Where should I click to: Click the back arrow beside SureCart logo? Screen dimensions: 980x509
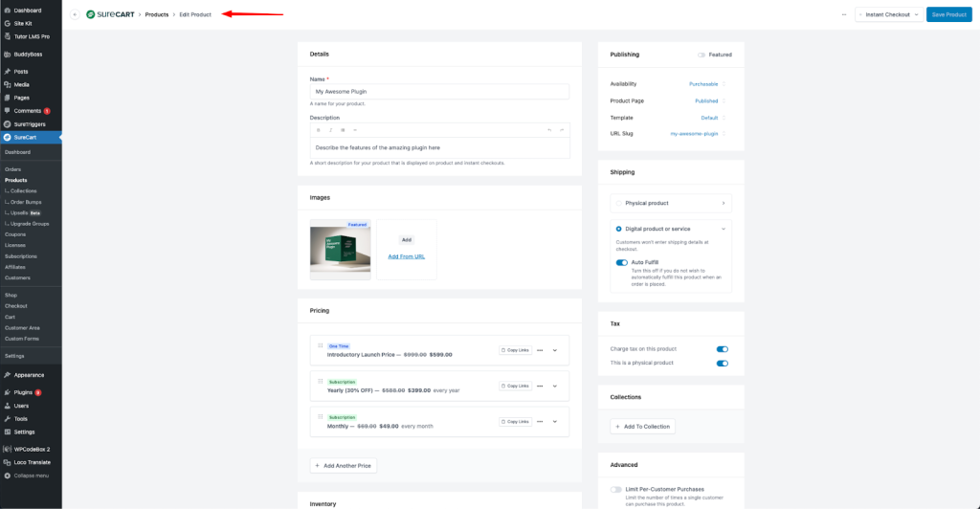pos(75,14)
